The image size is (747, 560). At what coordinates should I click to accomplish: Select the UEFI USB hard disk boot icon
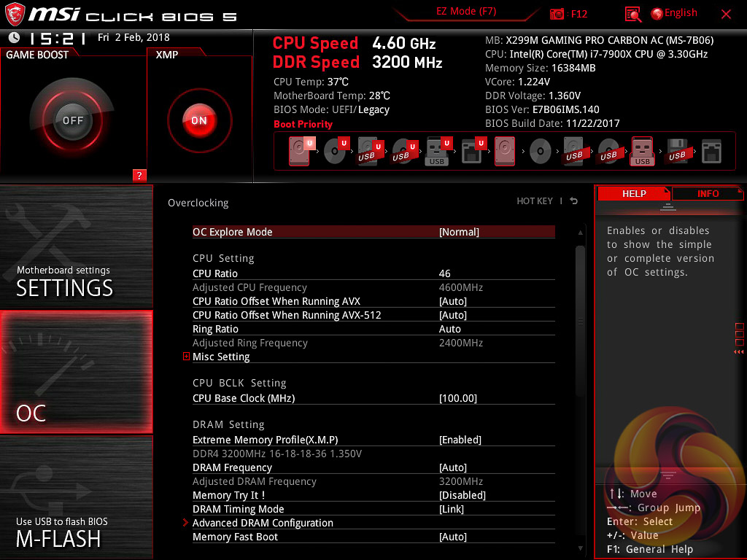point(370,151)
